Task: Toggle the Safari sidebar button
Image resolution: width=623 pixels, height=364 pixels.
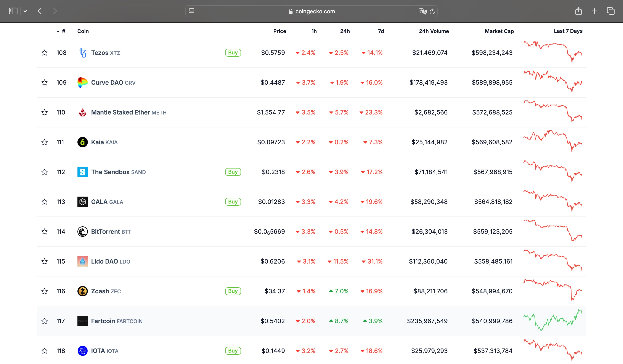Action: (13, 11)
